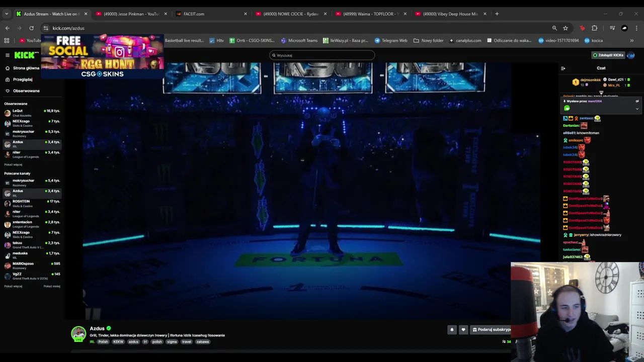
Task: Click the zoom magnifier icon in address bar
Action: 554,28
